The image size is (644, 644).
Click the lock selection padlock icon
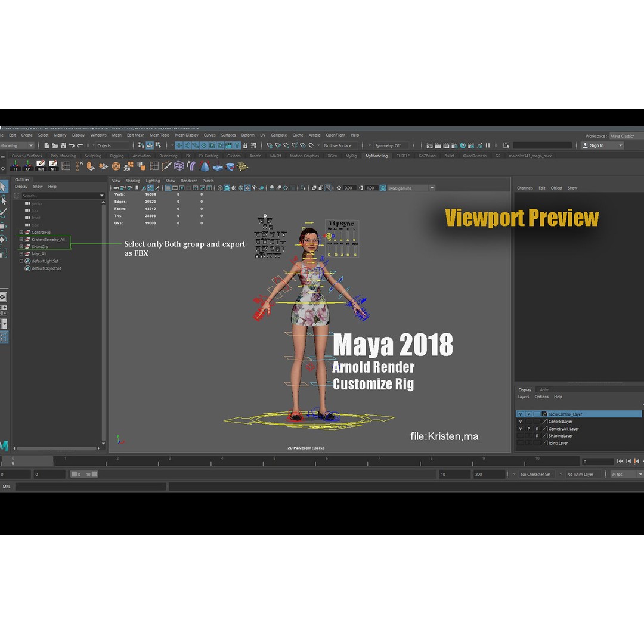[245, 145]
